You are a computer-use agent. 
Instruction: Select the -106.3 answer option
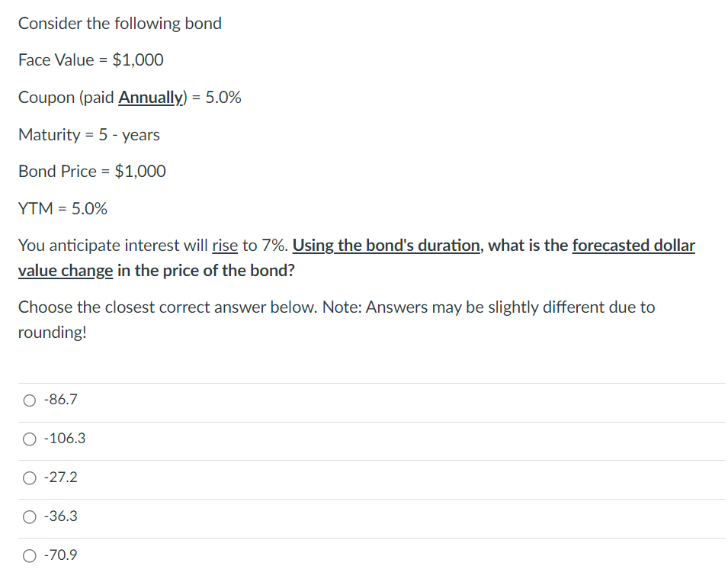(28, 439)
